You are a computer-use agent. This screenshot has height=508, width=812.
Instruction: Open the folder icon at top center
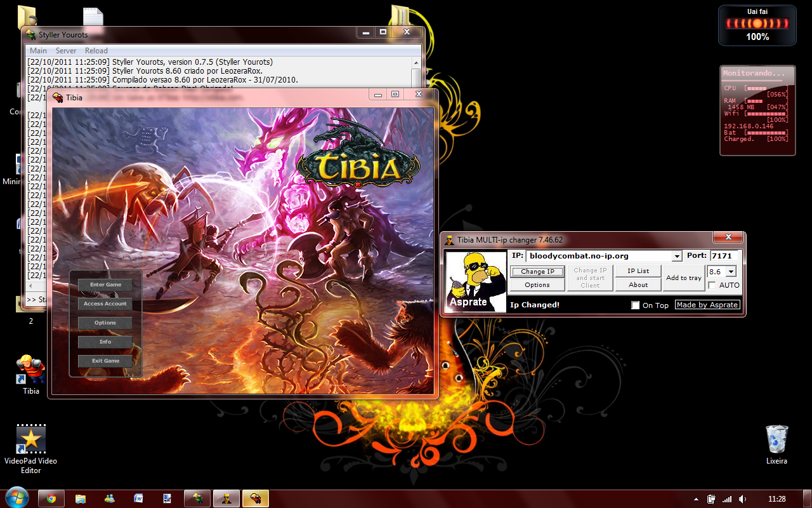coord(400,14)
